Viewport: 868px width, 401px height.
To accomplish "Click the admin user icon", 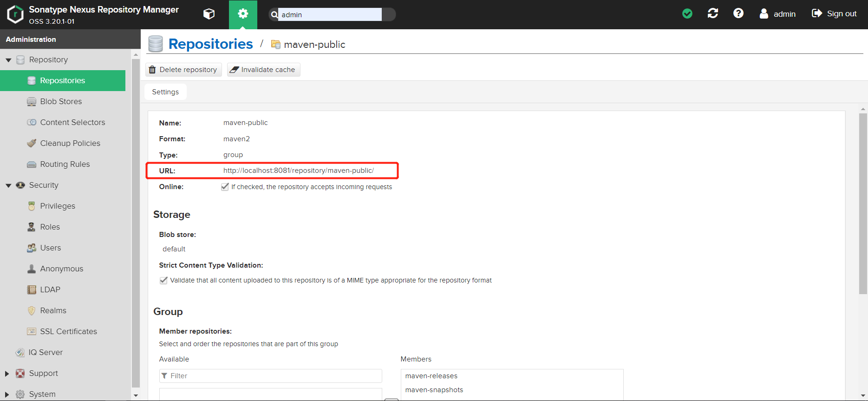I will (x=764, y=13).
